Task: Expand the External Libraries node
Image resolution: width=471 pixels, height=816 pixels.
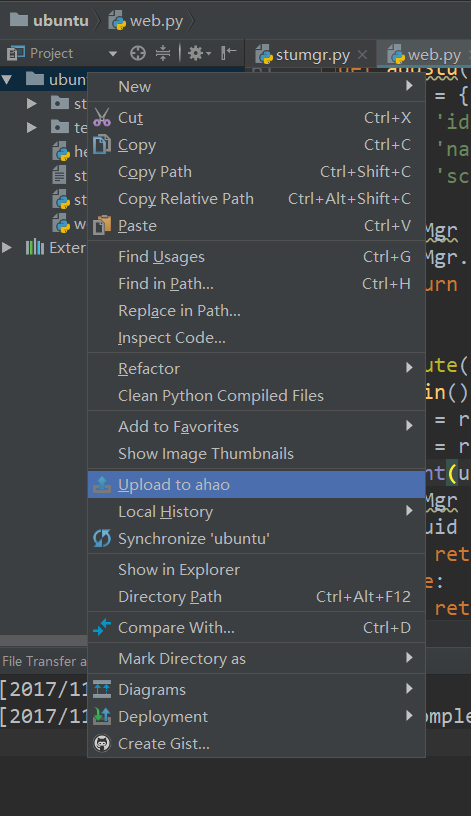Action: [7, 247]
